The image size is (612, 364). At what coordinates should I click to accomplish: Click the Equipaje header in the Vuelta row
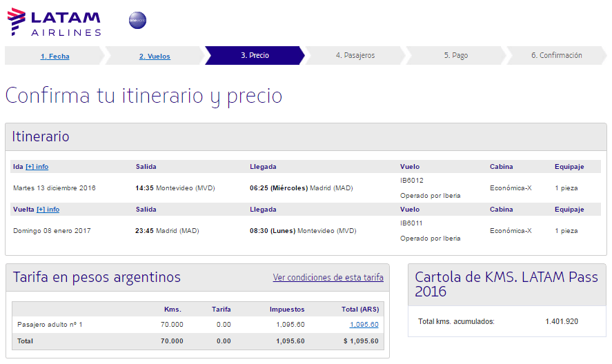point(569,210)
